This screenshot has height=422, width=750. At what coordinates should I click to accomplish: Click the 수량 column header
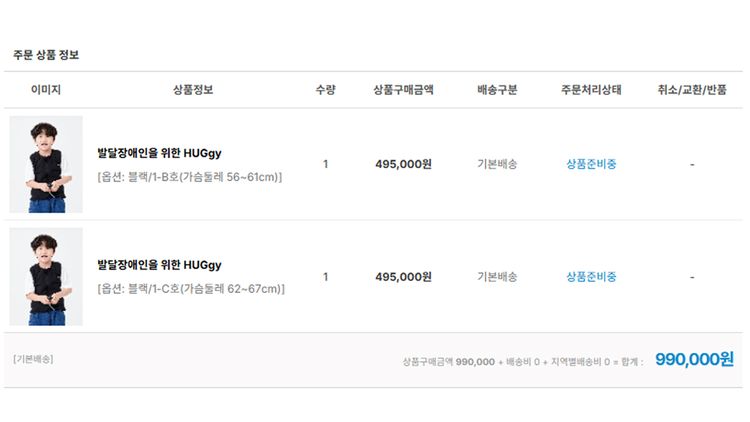(325, 90)
